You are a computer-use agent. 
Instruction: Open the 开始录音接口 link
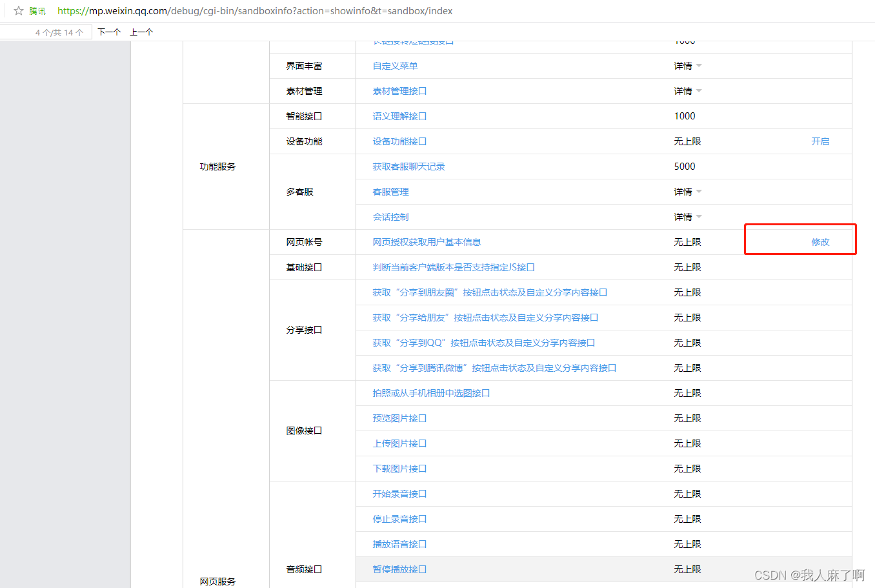399,494
